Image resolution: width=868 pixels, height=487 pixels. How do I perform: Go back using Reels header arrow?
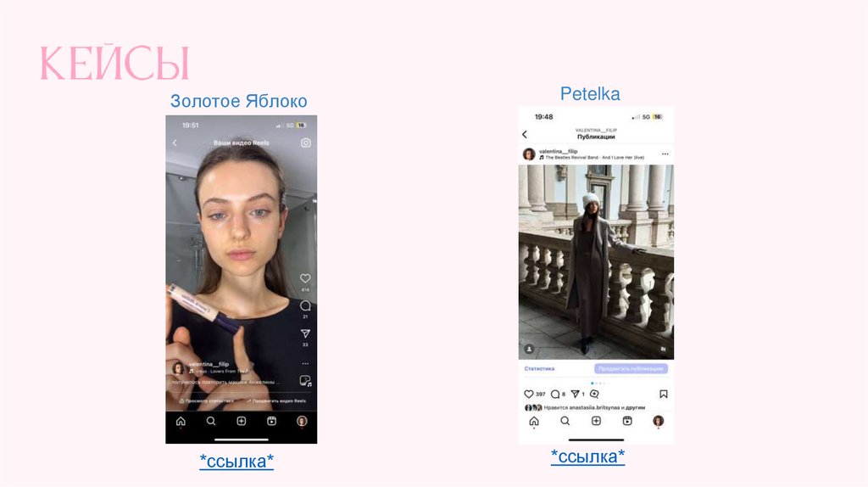coord(175,143)
